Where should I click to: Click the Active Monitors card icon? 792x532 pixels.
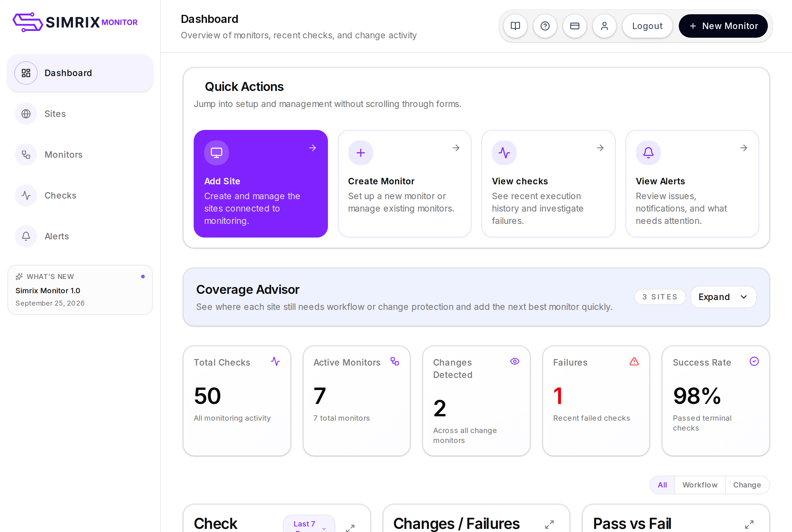[395, 361]
